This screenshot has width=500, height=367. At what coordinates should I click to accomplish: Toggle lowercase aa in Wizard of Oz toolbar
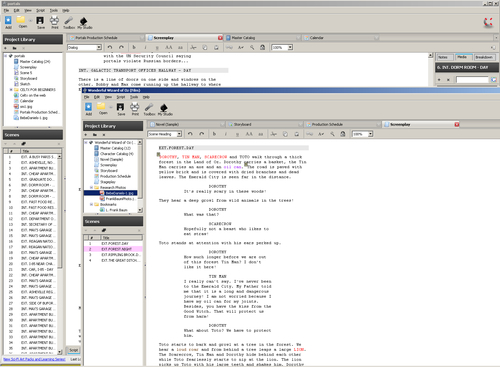(x=261, y=134)
